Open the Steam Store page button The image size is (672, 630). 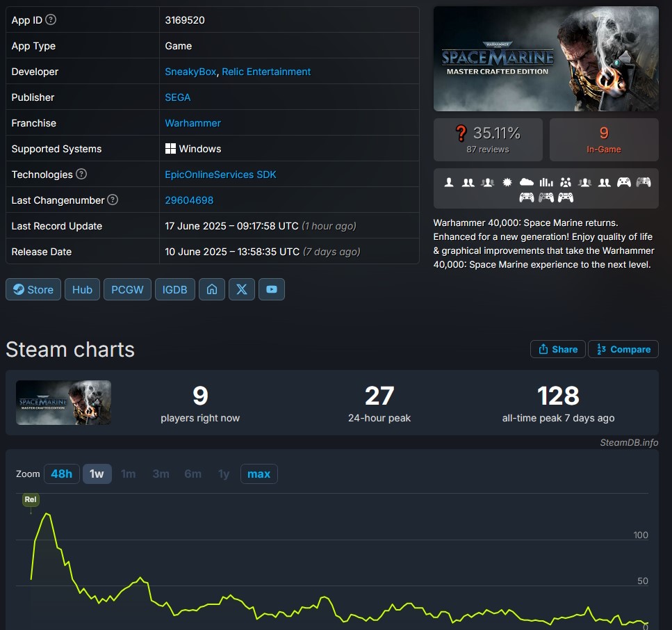coord(33,289)
